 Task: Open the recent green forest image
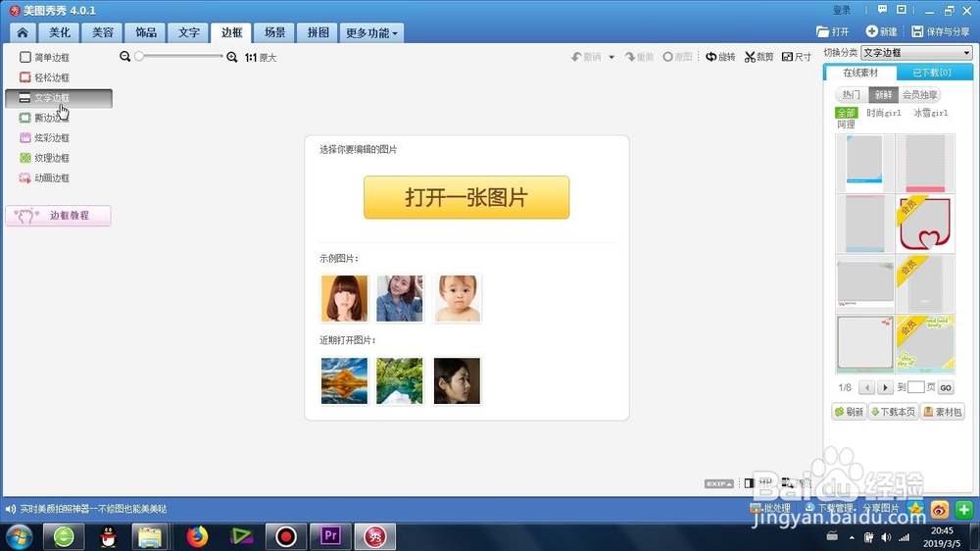point(400,380)
